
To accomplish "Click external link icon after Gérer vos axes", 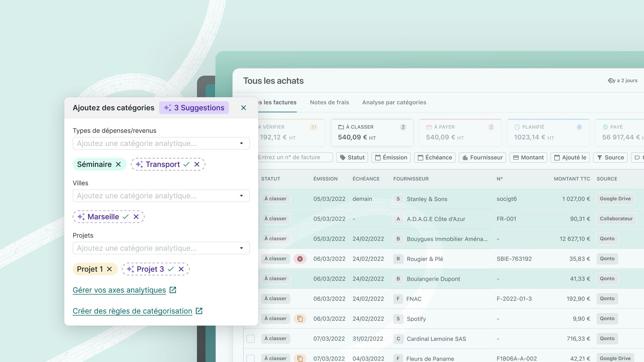I will tap(173, 290).
